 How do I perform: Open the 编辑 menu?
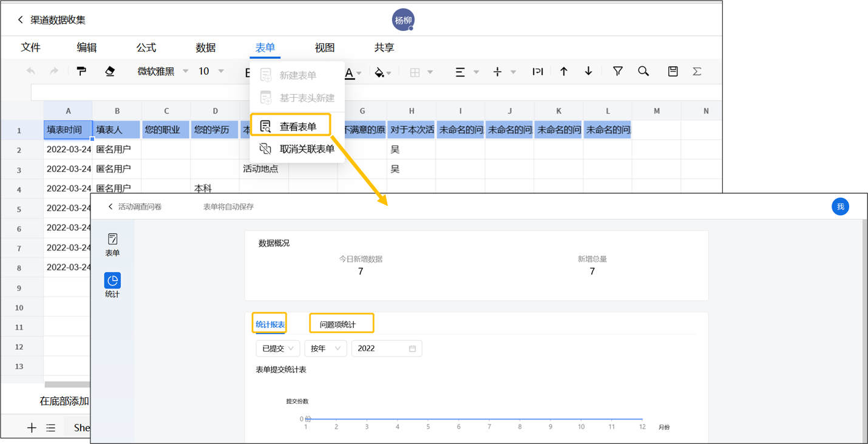pos(87,47)
